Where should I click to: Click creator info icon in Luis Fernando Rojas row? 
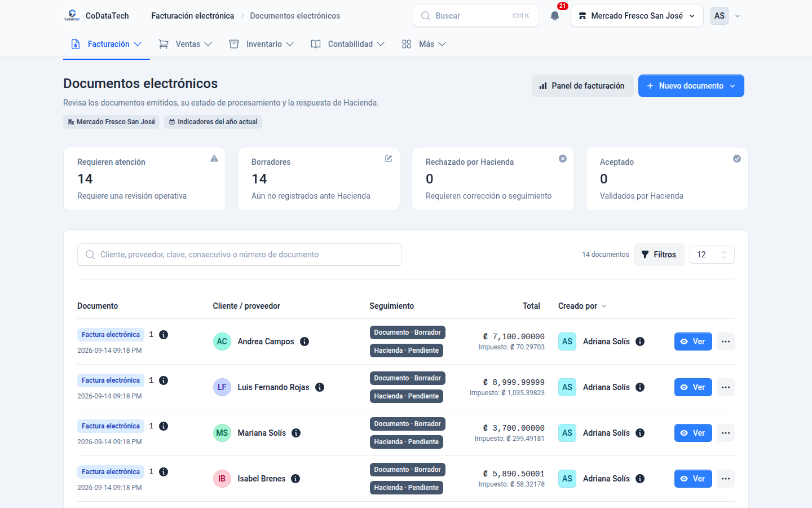click(640, 387)
